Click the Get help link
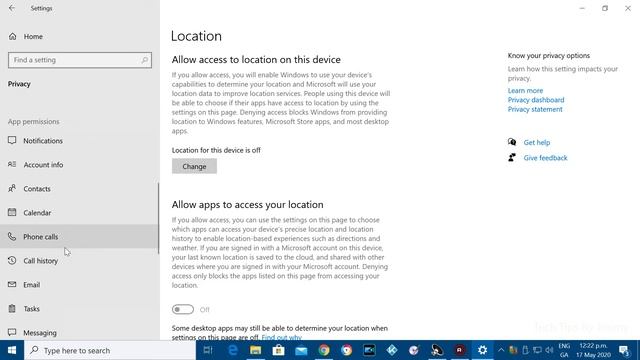The height and width of the screenshot is (360, 640). pyautogui.click(x=537, y=142)
